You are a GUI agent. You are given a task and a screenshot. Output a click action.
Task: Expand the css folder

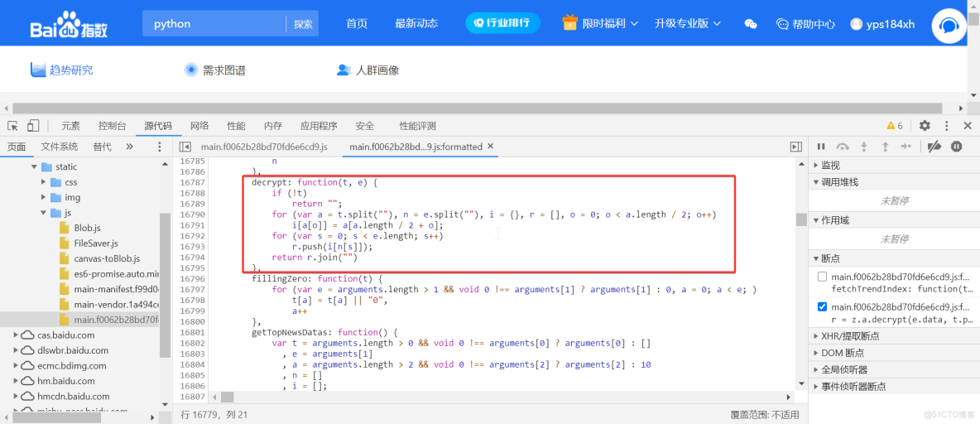click(x=44, y=182)
